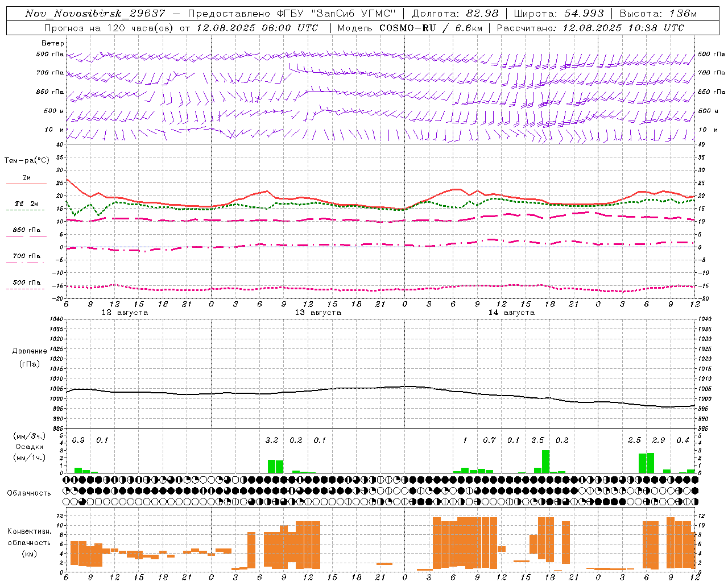Click the Облачность row label
The width and height of the screenshot is (728, 582).
tap(29, 493)
